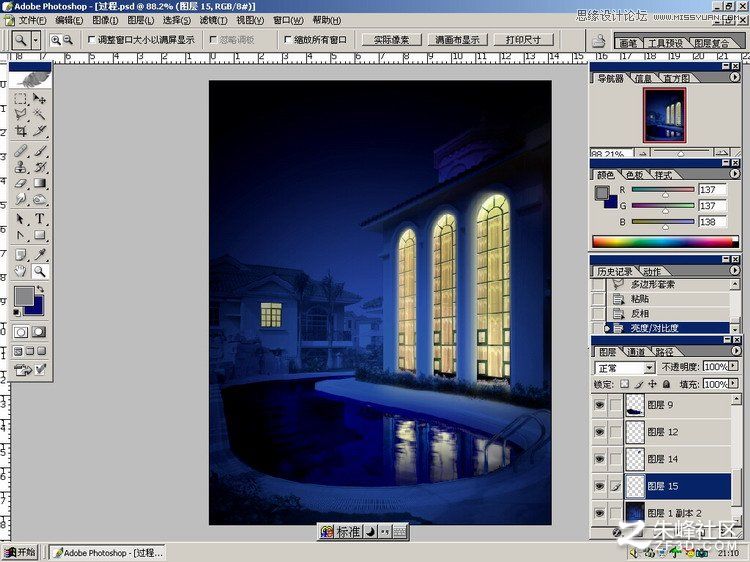Select the Type tool
Screen dimensions: 750x562
40,219
